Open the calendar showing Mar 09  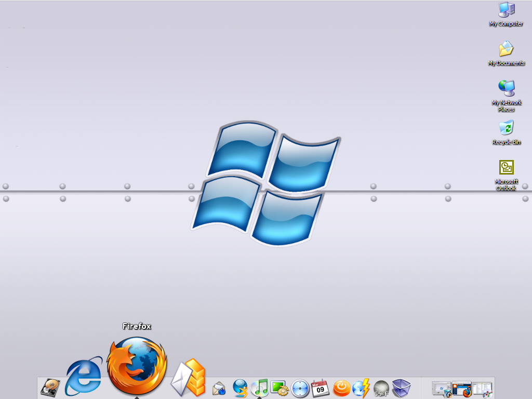[320, 388]
